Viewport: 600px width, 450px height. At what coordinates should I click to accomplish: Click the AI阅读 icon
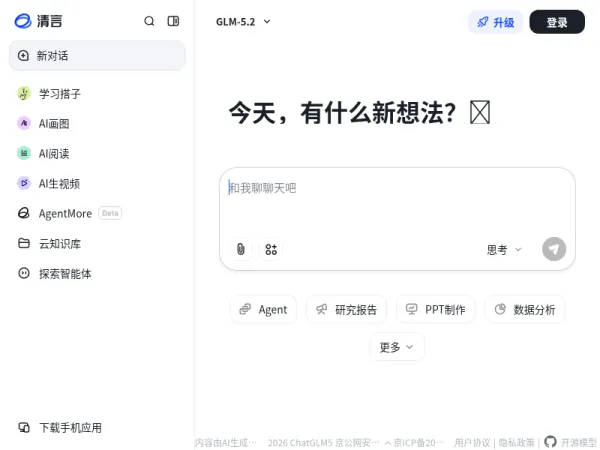[24, 153]
